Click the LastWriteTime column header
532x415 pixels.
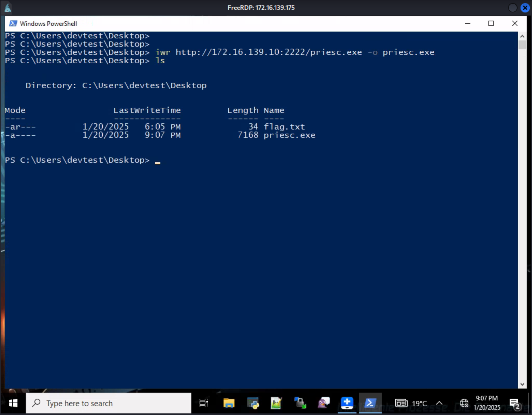pyautogui.click(x=147, y=110)
